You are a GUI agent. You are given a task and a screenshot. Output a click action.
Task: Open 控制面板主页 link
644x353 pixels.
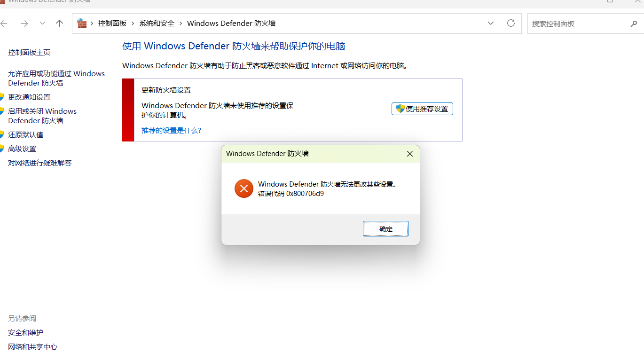tap(29, 53)
